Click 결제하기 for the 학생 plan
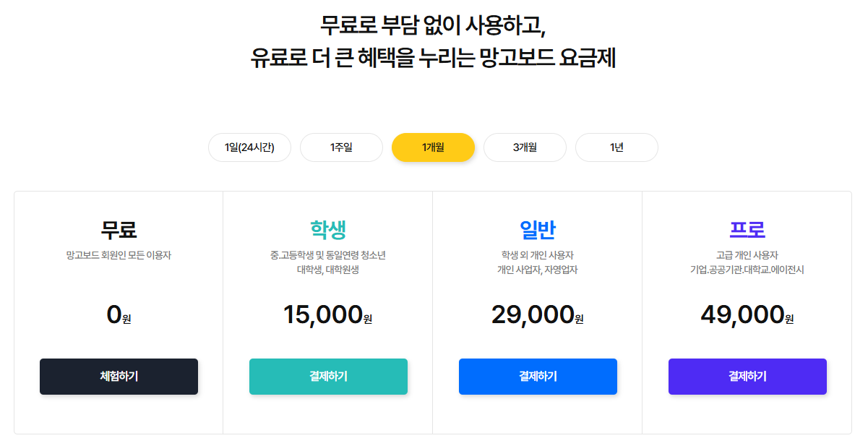This screenshot has width=868, height=446. (328, 376)
